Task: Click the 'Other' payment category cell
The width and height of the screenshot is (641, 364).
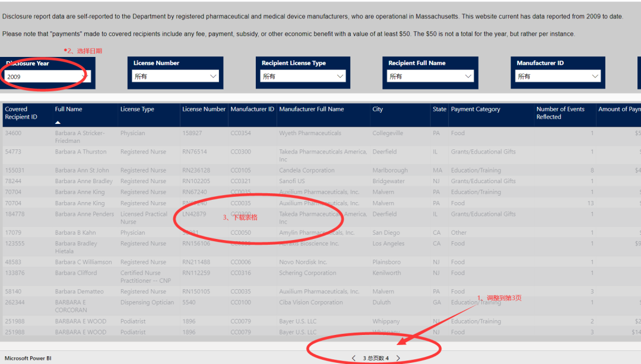Action: (x=458, y=232)
